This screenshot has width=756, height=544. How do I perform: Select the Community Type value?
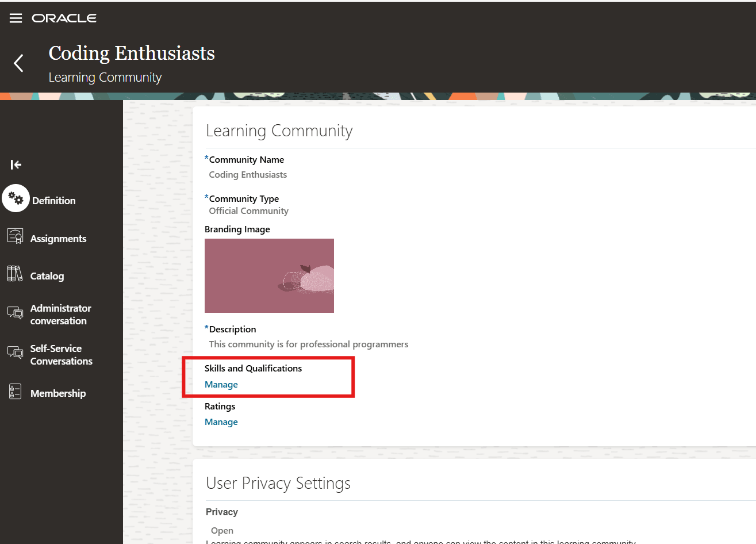pos(248,210)
